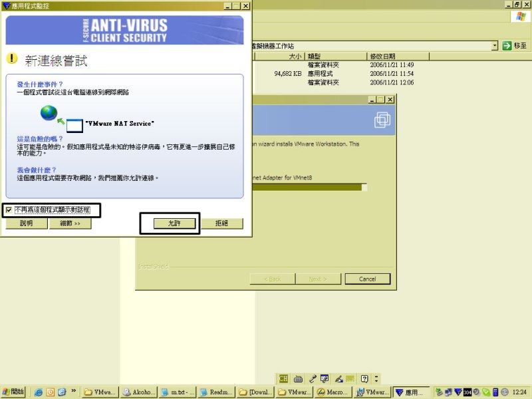532x399 pixels.
Task: Click the VMware logo in installer banner
Action: point(382,120)
